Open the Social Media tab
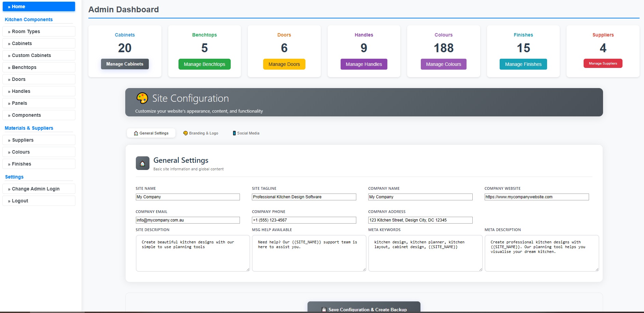 pos(246,133)
